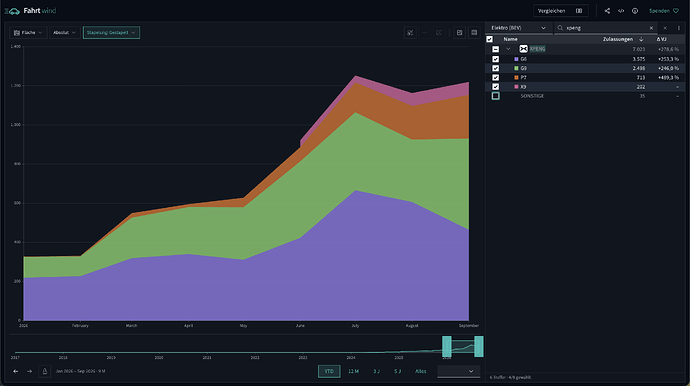This screenshot has height=386, width=690.
Task: Click the pink X9 color swatch
Action: [516, 87]
